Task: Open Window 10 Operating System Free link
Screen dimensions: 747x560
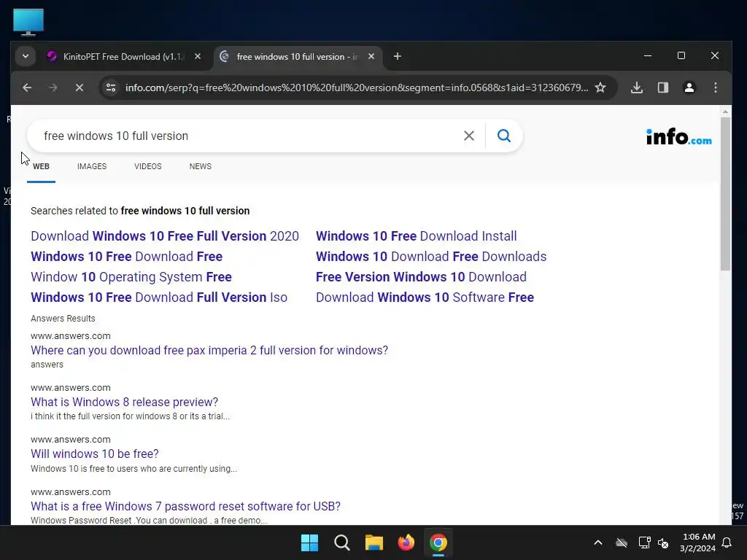Action: pyautogui.click(x=131, y=277)
